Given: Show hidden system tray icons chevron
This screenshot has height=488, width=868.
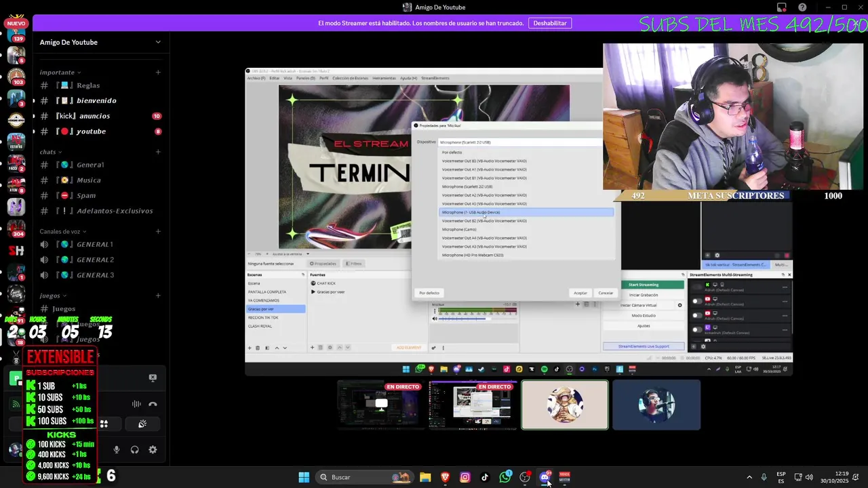Looking at the screenshot, I should (749, 477).
